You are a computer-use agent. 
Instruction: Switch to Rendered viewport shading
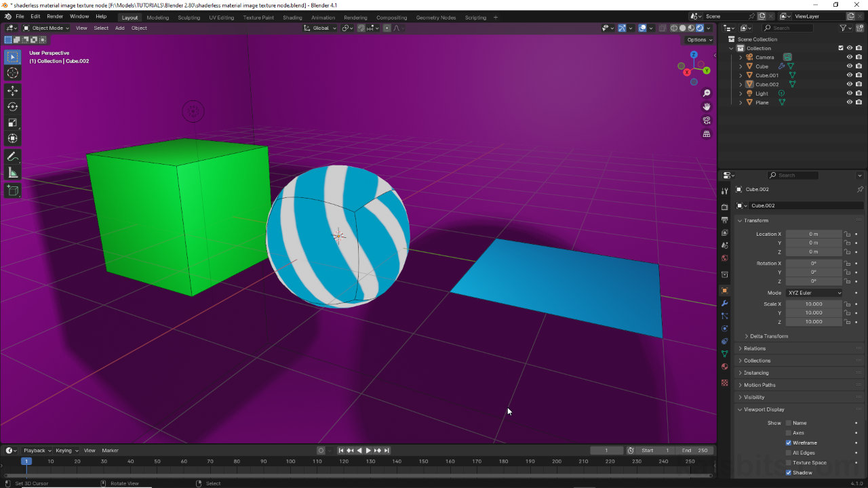(x=701, y=28)
